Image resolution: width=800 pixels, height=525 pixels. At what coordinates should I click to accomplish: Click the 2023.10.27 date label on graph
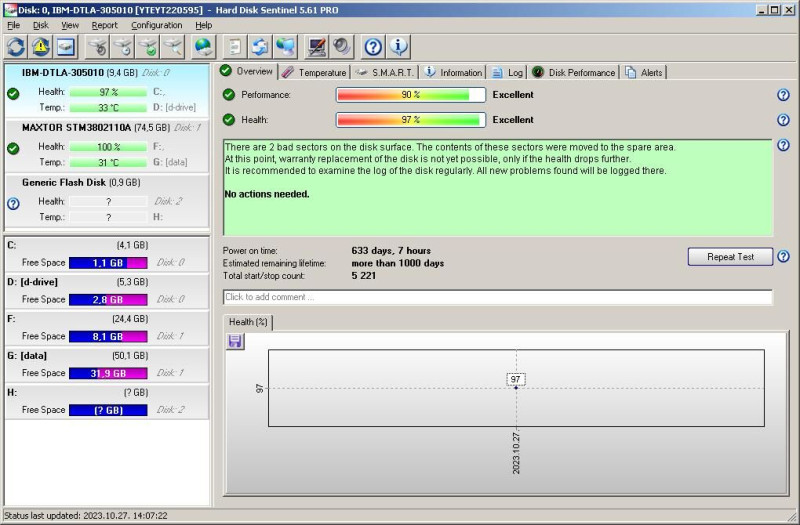(x=516, y=453)
